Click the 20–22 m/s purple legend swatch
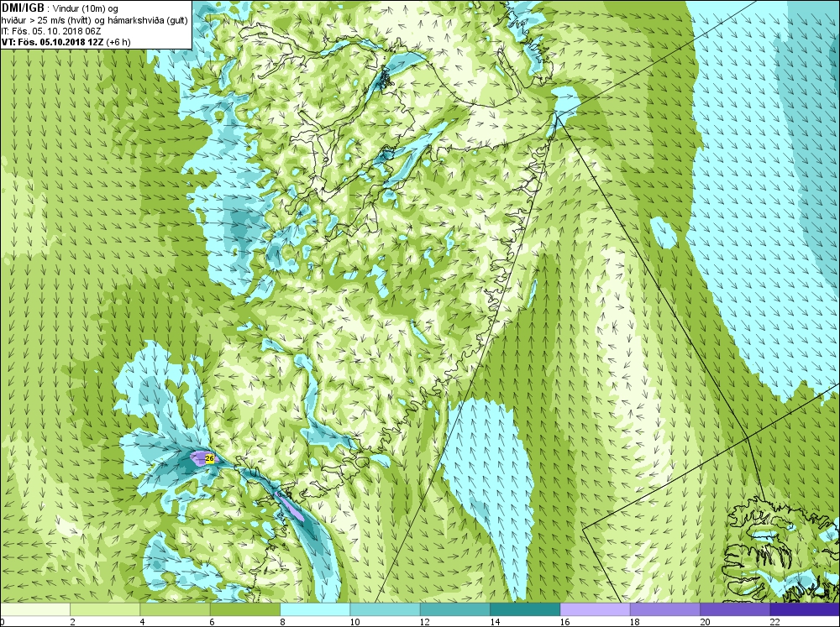Screen dimensions: 840x627 point(735,609)
